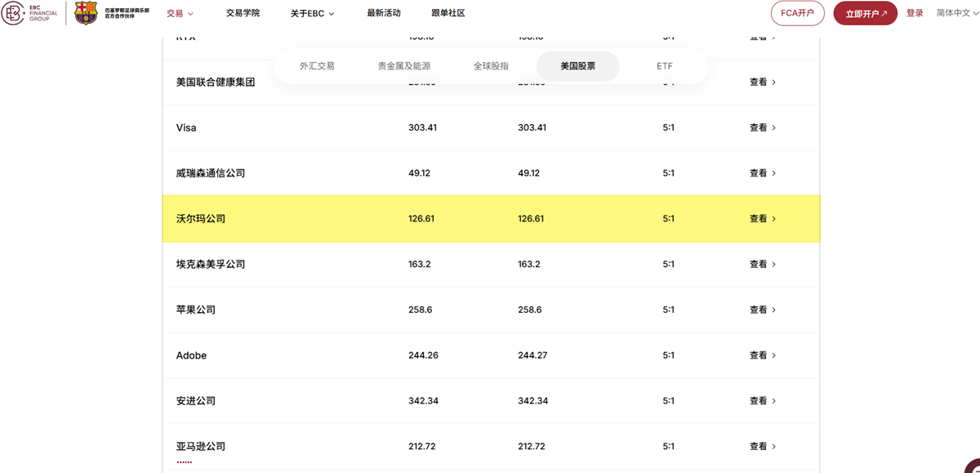
Task: View details for Visa via 查看
Action: tap(756, 127)
